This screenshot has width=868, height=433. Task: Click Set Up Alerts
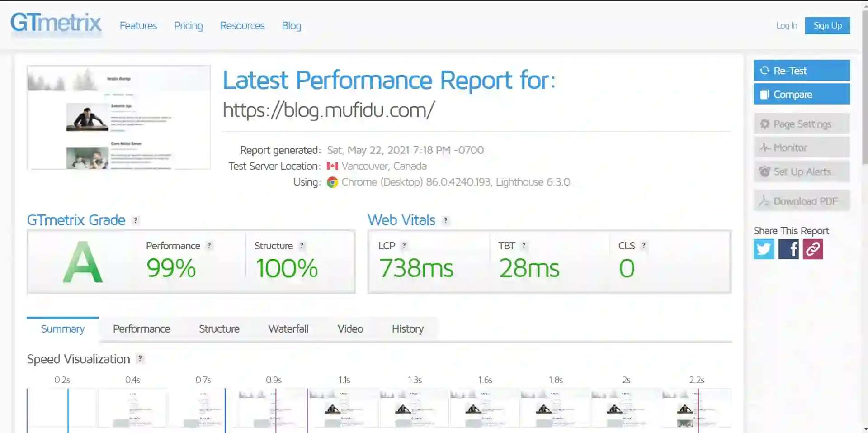tap(802, 171)
